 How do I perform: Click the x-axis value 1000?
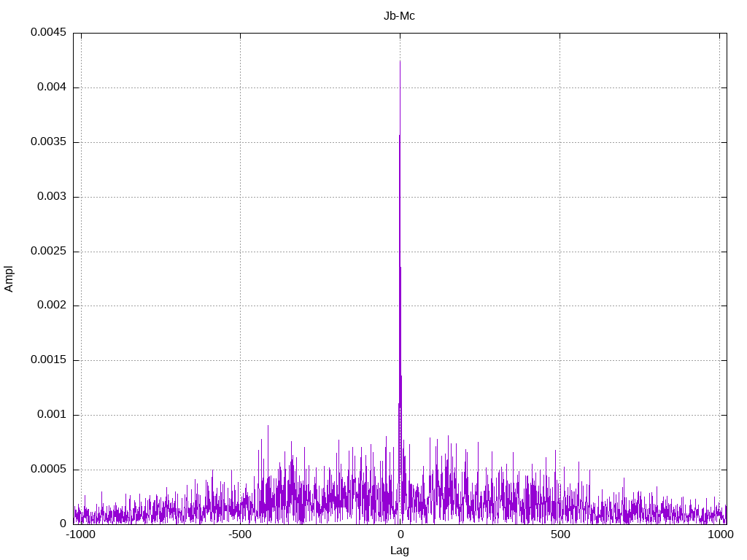[x=720, y=534]
